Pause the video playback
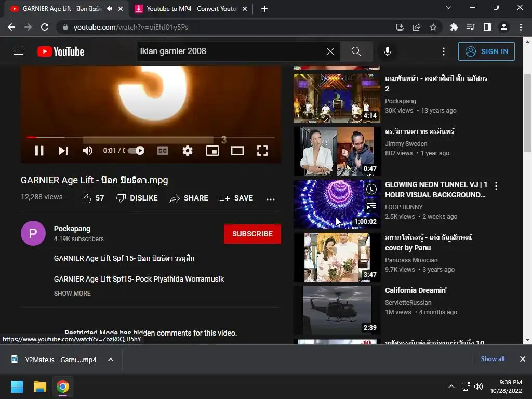The width and height of the screenshot is (532, 399). (39, 151)
